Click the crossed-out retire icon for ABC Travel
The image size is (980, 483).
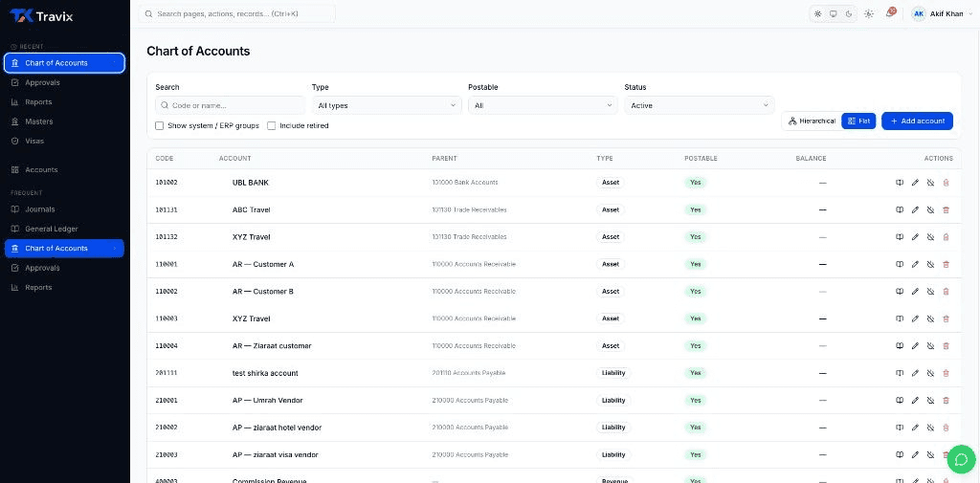pos(930,210)
